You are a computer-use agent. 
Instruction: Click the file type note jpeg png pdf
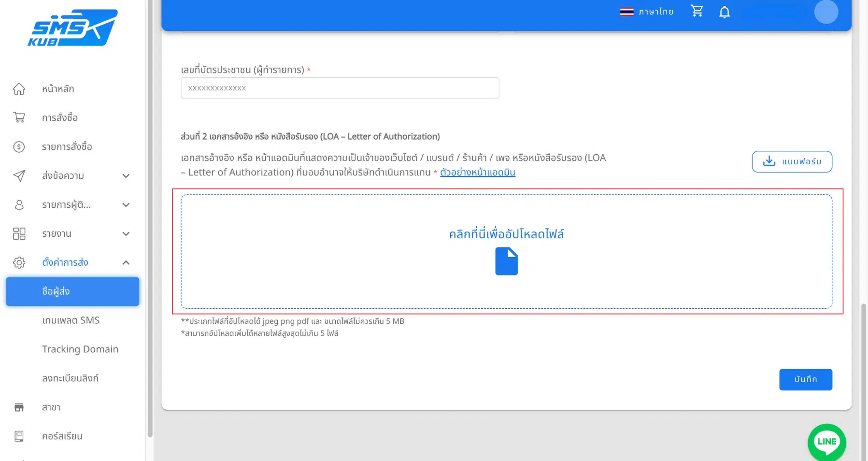(292, 321)
